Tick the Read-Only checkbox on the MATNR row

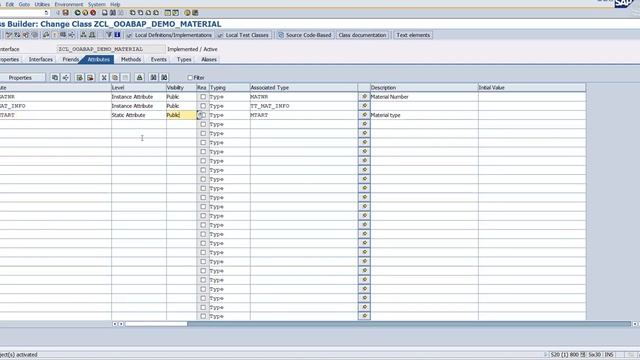203,97
